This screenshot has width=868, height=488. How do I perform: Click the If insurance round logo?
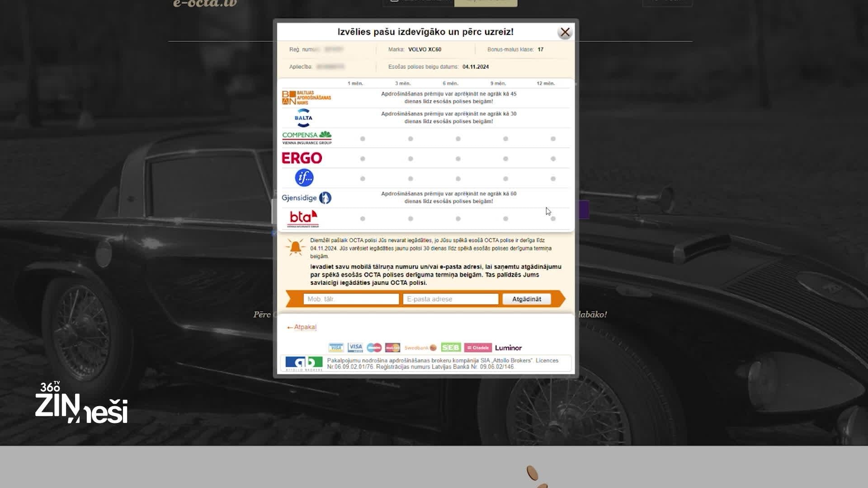(x=304, y=178)
